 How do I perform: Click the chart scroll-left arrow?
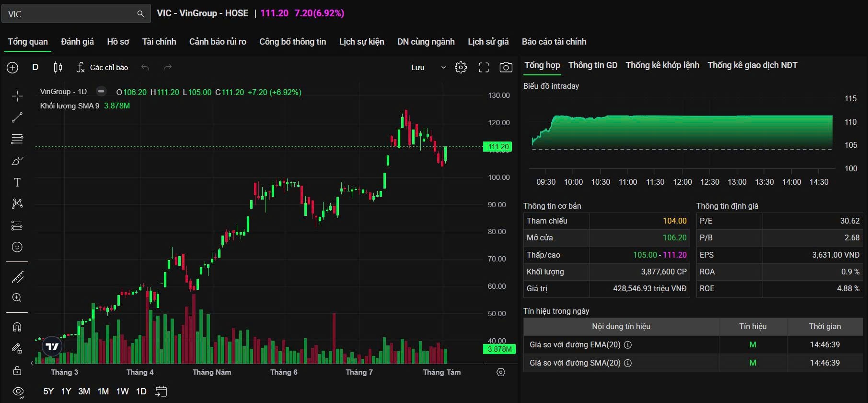32,363
